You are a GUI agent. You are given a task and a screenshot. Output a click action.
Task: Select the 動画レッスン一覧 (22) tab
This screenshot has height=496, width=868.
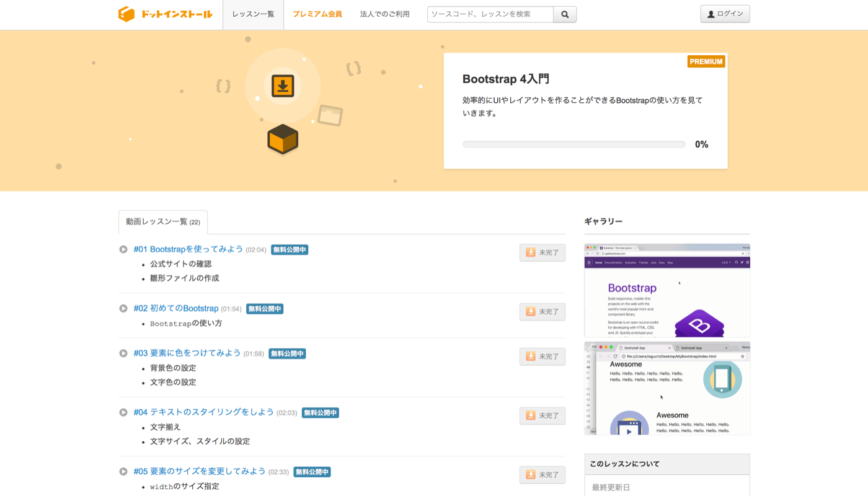(x=163, y=222)
